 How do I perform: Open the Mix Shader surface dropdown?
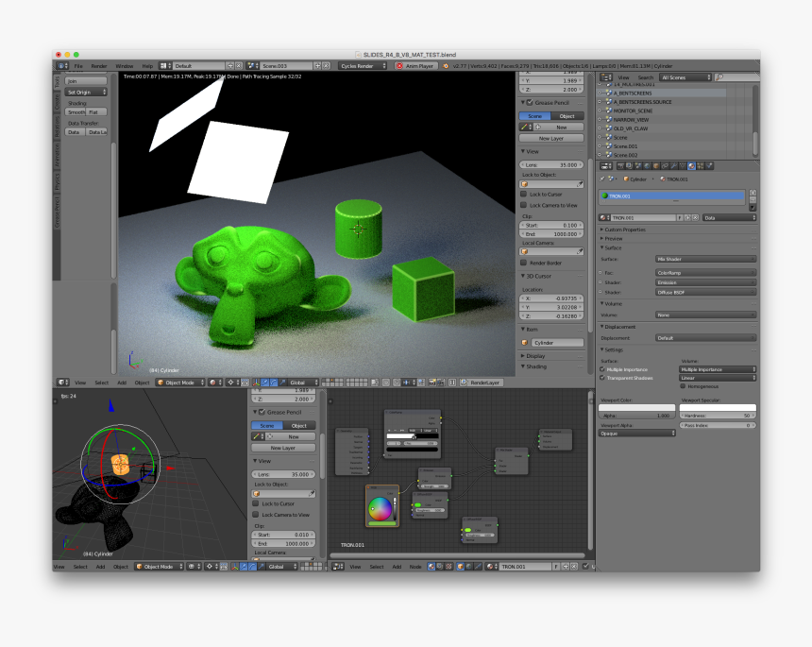[703, 258]
